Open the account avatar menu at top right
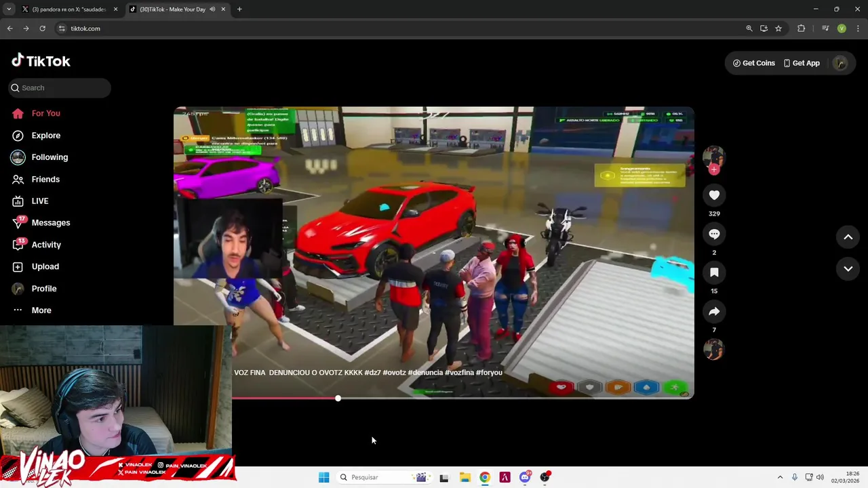The height and width of the screenshot is (488, 868). pos(840,63)
